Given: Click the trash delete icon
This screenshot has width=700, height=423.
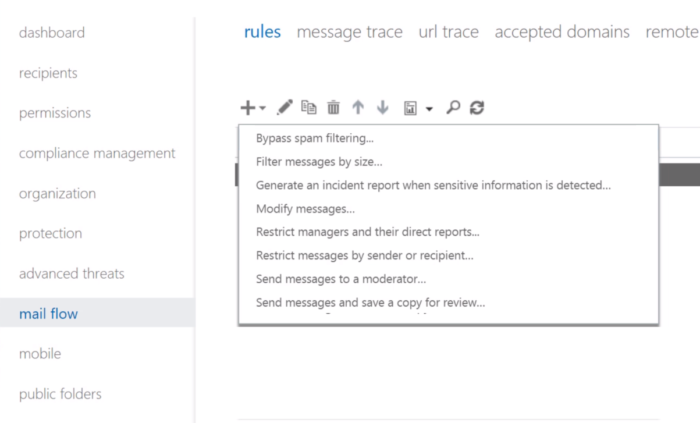Looking at the screenshot, I should pyautogui.click(x=333, y=108).
